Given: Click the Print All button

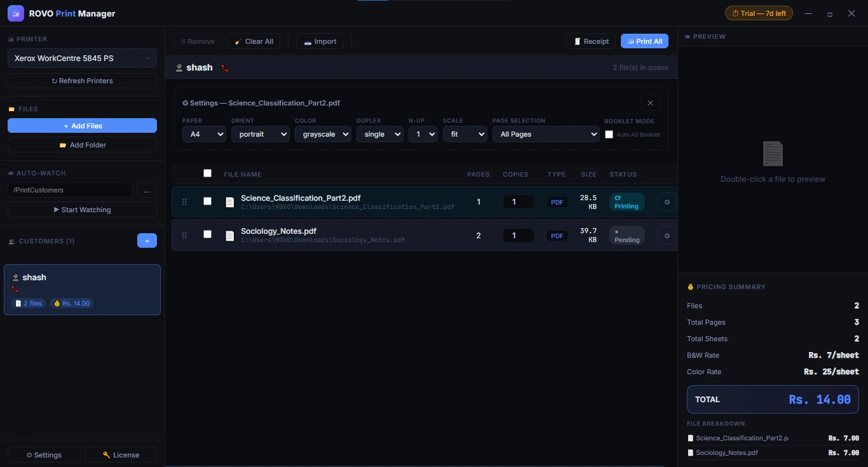Looking at the screenshot, I should coord(644,41).
